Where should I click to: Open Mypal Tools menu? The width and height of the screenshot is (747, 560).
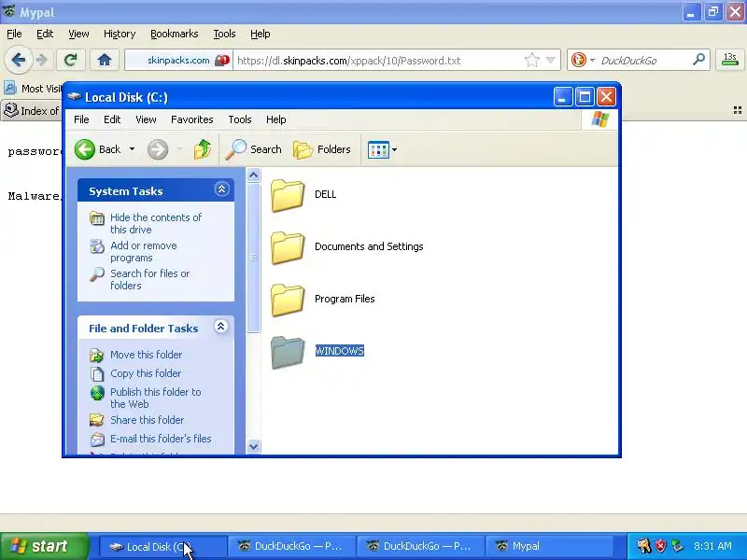tap(224, 34)
